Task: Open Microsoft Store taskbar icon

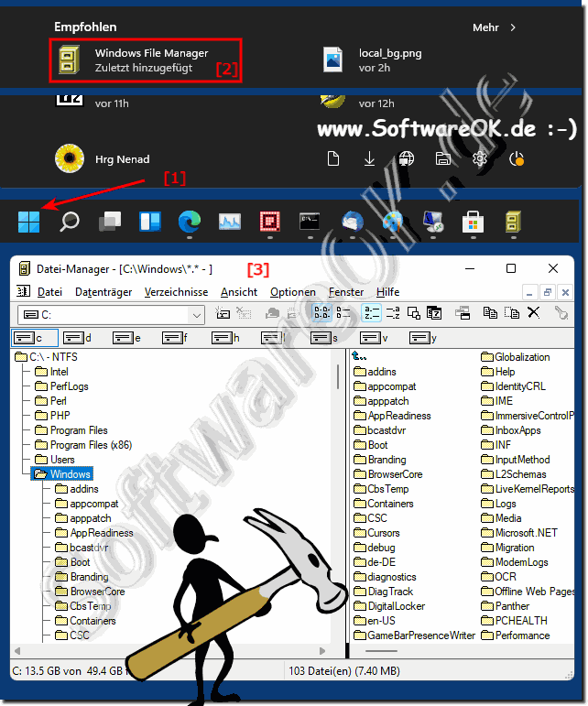Action: point(474,222)
